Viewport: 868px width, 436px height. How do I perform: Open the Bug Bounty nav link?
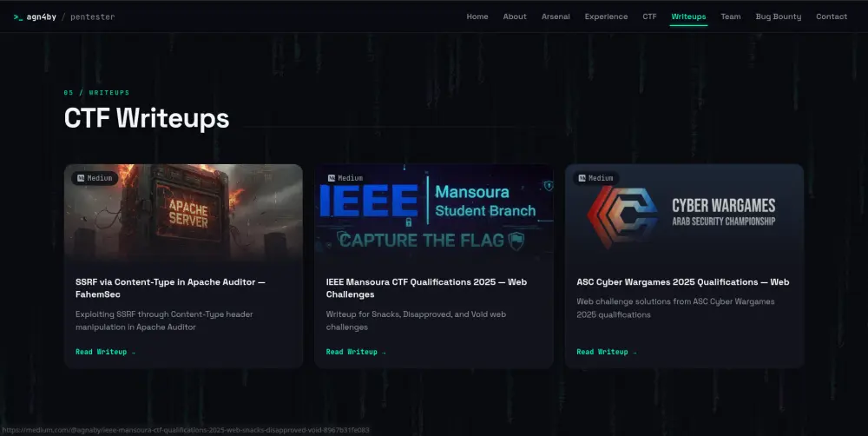tap(779, 17)
